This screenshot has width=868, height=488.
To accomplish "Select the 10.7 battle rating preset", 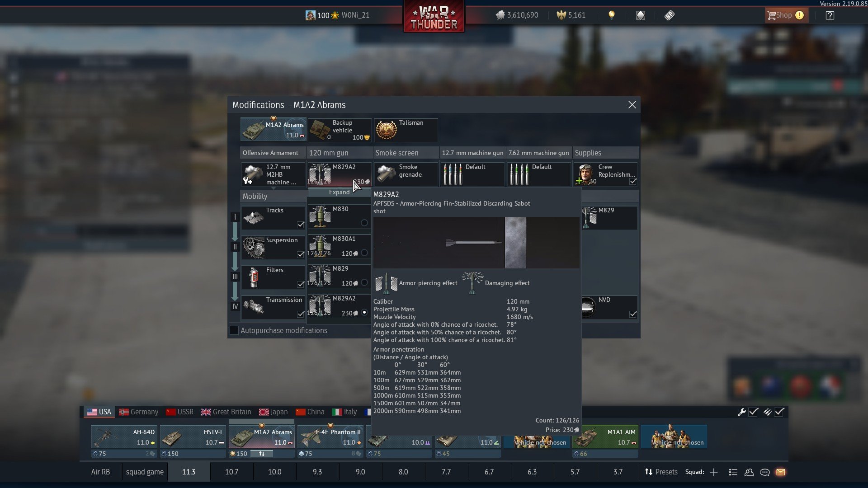I will tap(231, 472).
